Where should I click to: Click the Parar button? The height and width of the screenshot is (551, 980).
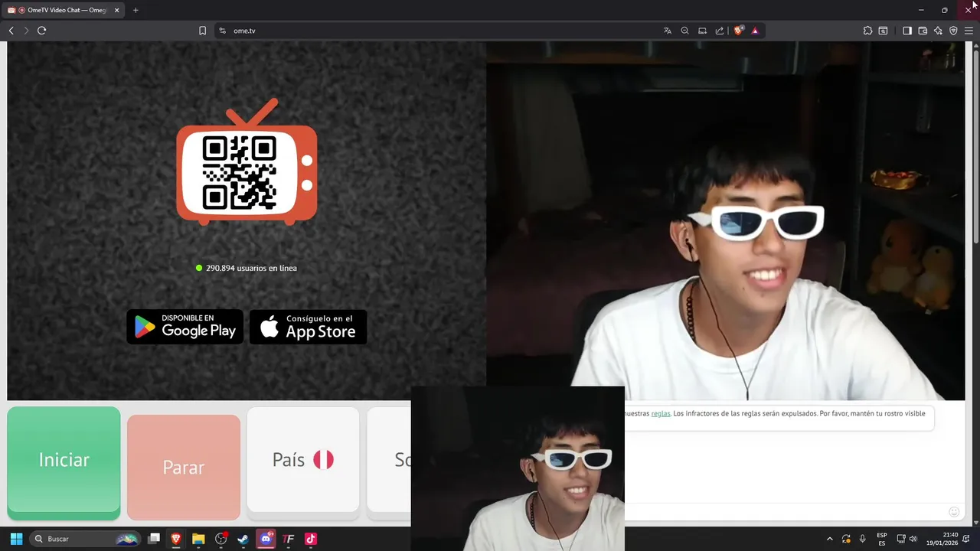point(184,467)
